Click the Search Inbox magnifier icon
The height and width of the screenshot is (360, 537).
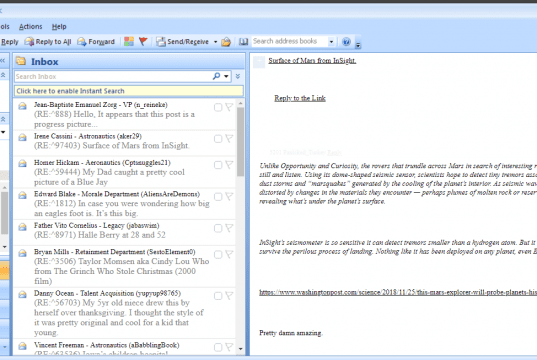pos(216,76)
